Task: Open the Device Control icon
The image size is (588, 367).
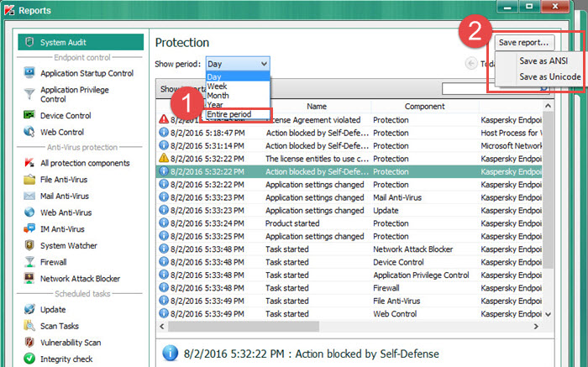Action: pyautogui.click(x=29, y=115)
